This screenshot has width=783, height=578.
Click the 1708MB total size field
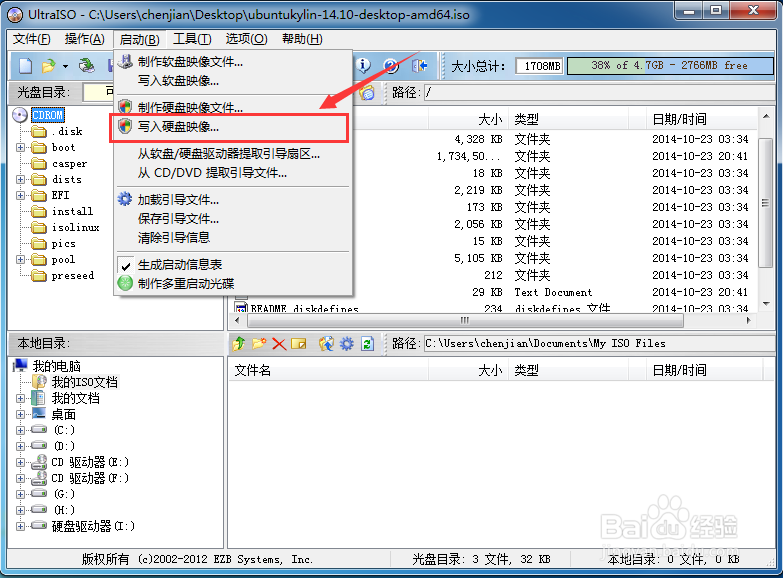539,65
